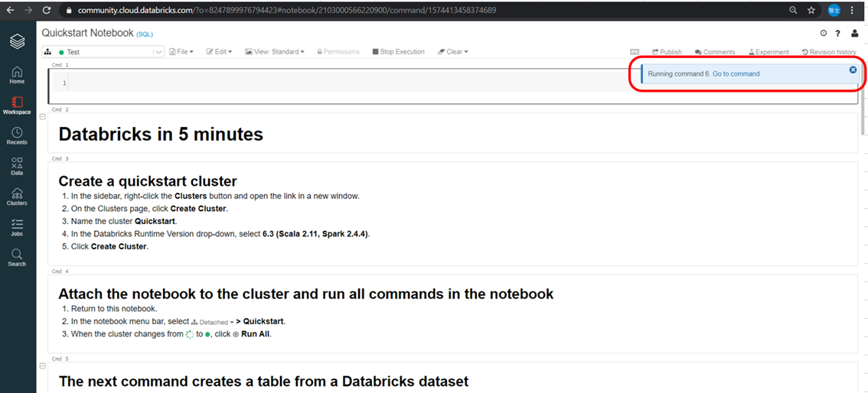Open Revision history
This screenshot has height=393, width=868.
[x=829, y=51]
